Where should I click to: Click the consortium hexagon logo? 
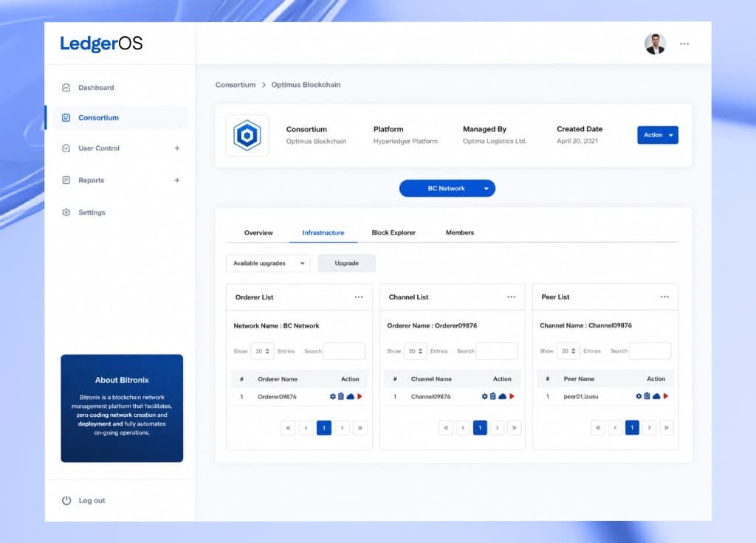point(247,136)
